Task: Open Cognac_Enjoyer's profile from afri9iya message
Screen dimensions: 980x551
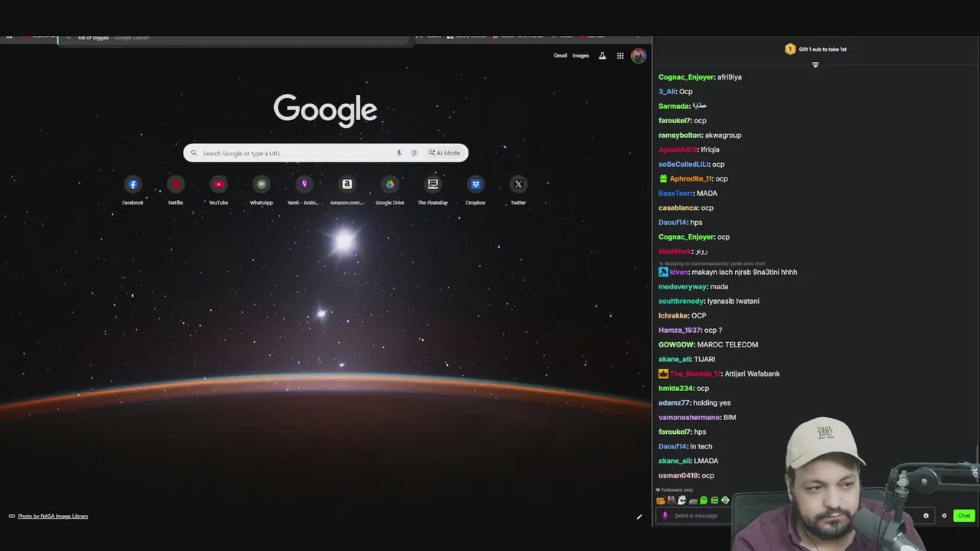Action: 686,77
